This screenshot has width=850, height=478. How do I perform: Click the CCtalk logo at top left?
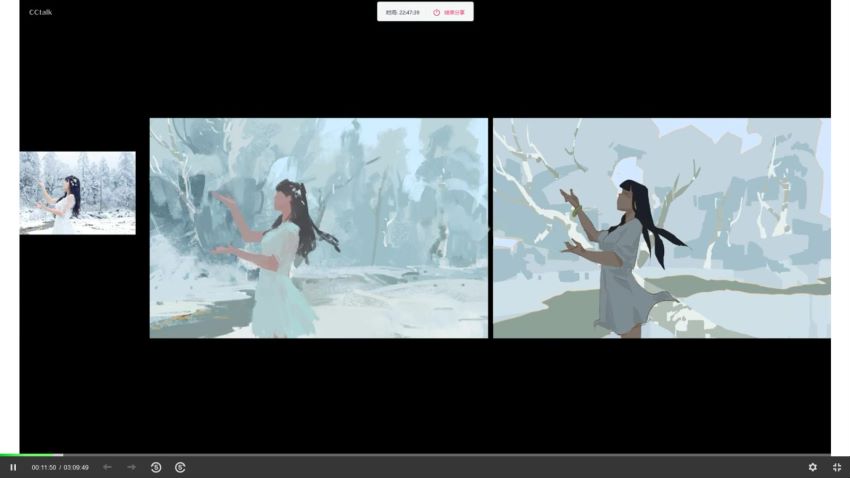click(x=41, y=12)
